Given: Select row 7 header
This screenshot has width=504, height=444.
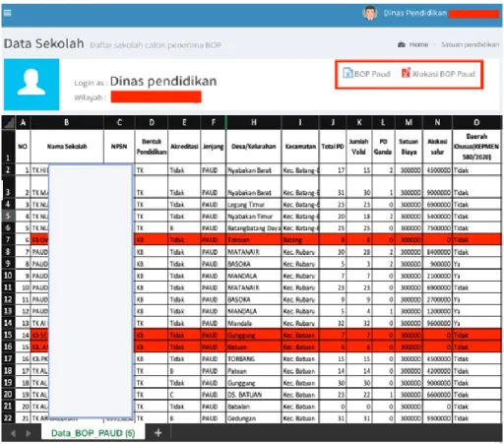Looking at the screenshot, I should (x=8, y=240).
